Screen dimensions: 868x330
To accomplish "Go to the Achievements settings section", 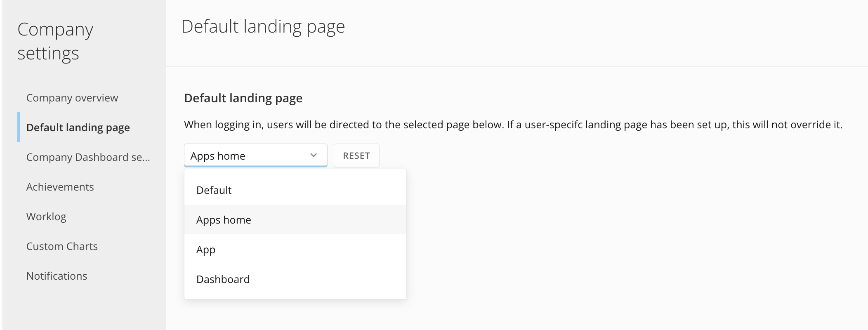I will pyautogui.click(x=60, y=187).
